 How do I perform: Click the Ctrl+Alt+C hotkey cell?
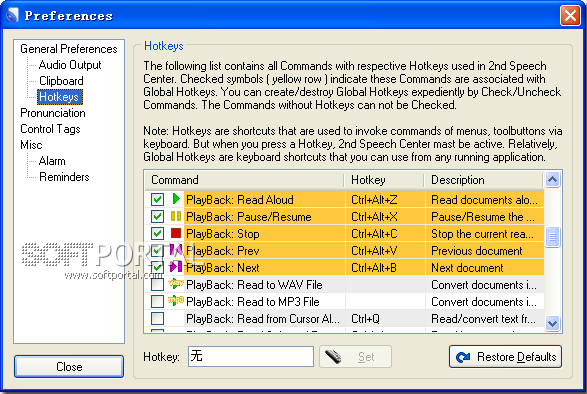[x=385, y=234]
